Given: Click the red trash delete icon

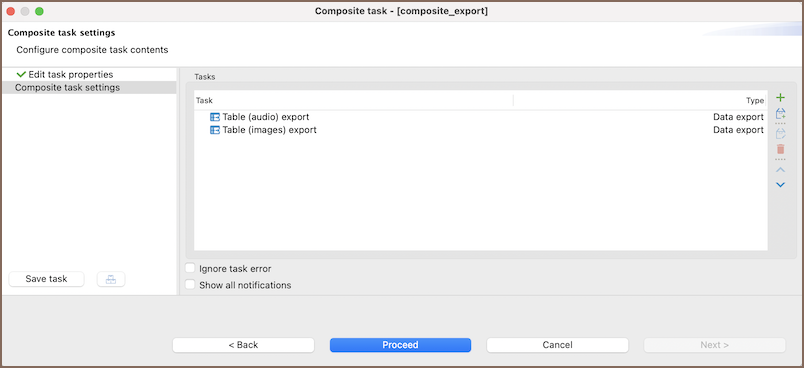Looking at the screenshot, I should pos(780,149).
